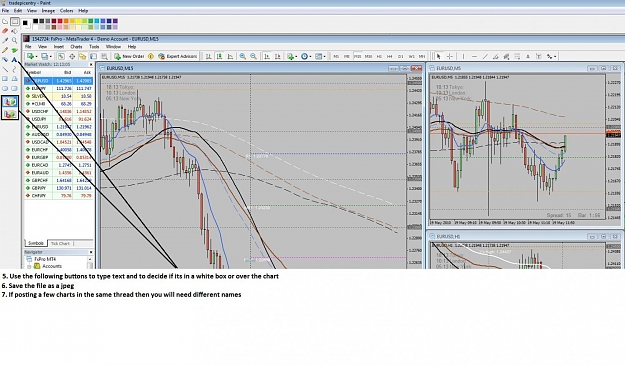Click MetaTrader's New Chart toolbar icon

click(30, 57)
